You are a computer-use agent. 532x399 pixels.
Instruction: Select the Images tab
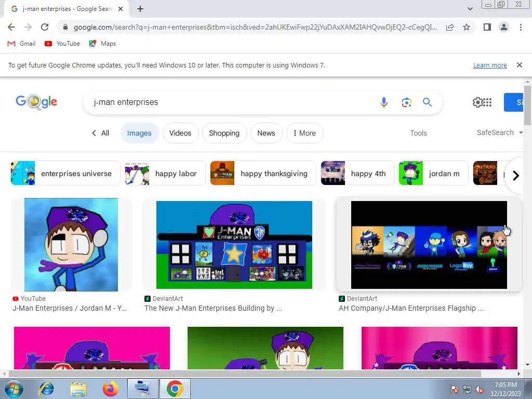(x=139, y=133)
